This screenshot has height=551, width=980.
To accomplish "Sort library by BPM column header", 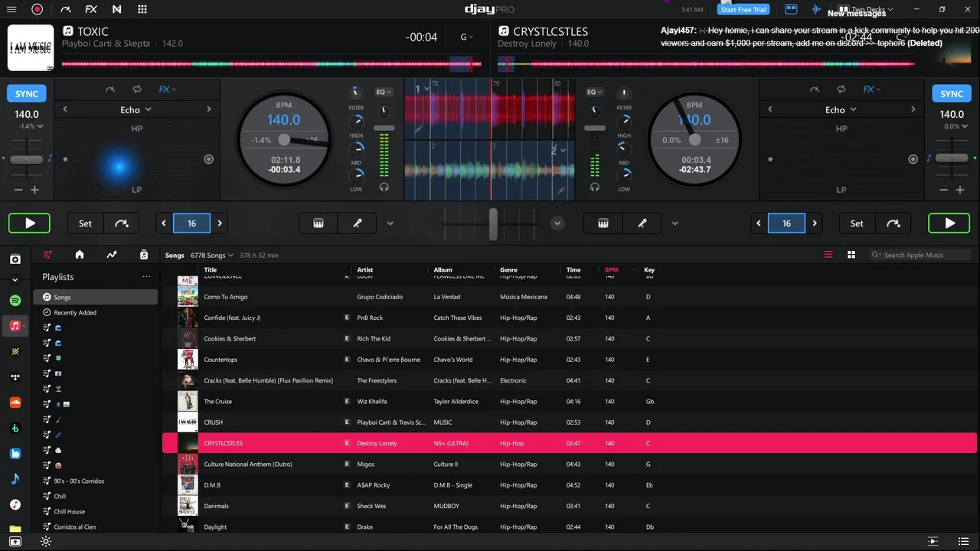I will (611, 269).
